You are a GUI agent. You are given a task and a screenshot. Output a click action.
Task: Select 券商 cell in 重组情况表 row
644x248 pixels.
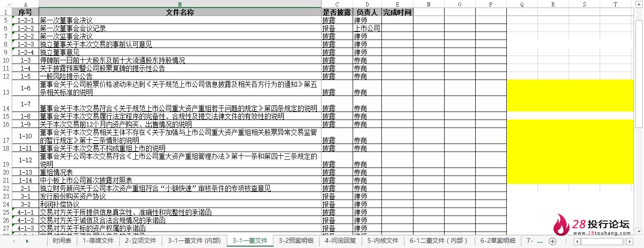pos(367,172)
